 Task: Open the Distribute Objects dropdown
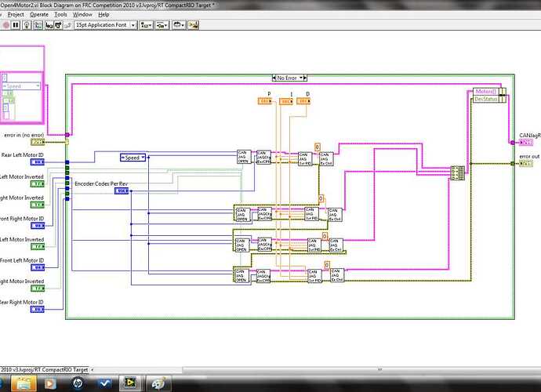pos(162,25)
